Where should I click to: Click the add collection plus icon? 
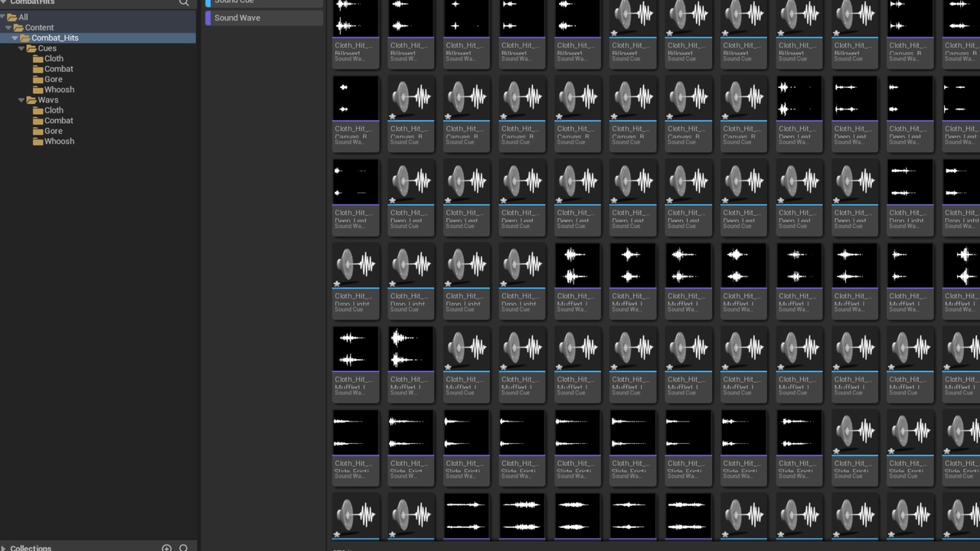tap(166, 548)
